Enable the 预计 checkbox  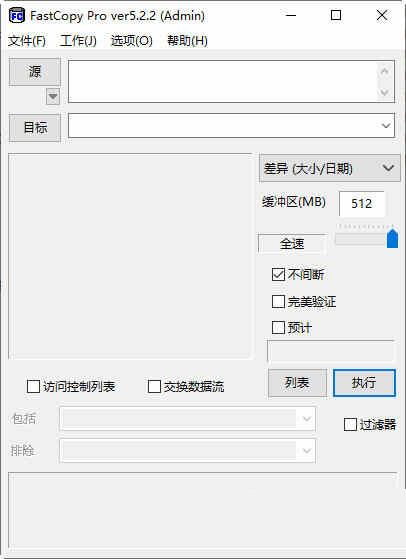[278, 328]
